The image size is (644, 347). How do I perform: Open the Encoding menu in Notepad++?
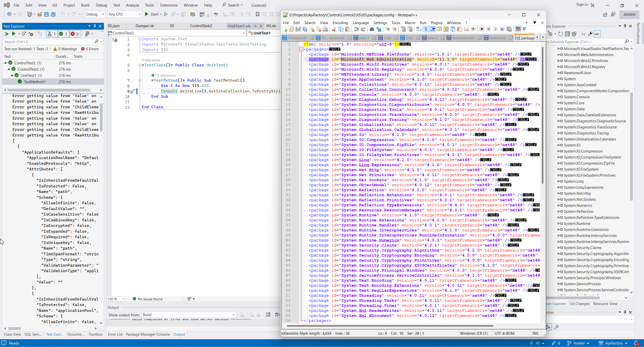click(340, 23)
